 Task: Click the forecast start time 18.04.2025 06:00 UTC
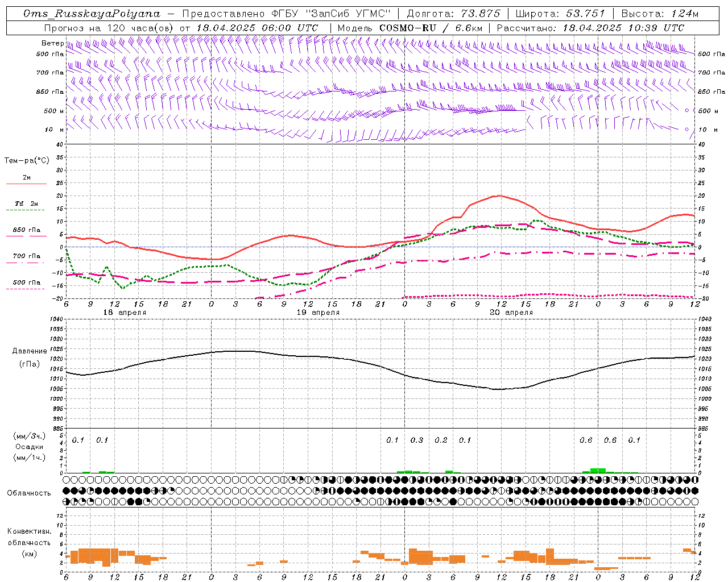(257, 28)
